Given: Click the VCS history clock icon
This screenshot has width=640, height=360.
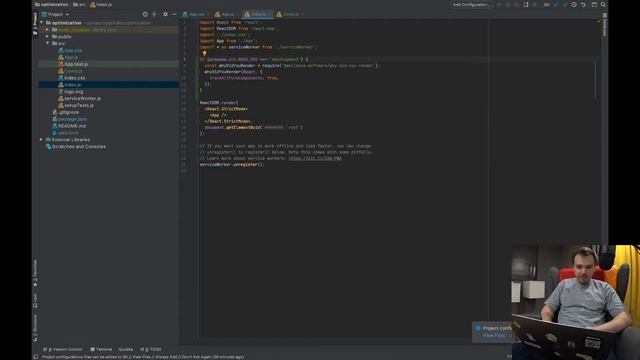Looking at the screenshot, I should click(x=574, y=4).
